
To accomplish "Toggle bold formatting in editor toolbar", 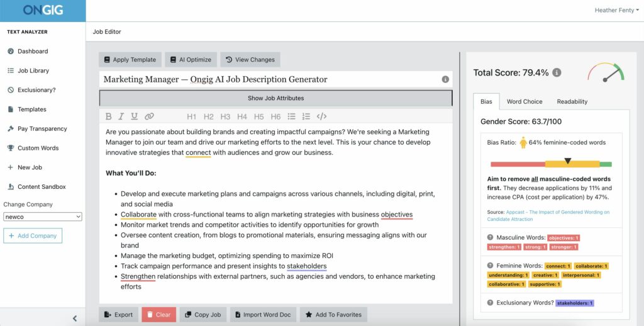I will [108, 116].
